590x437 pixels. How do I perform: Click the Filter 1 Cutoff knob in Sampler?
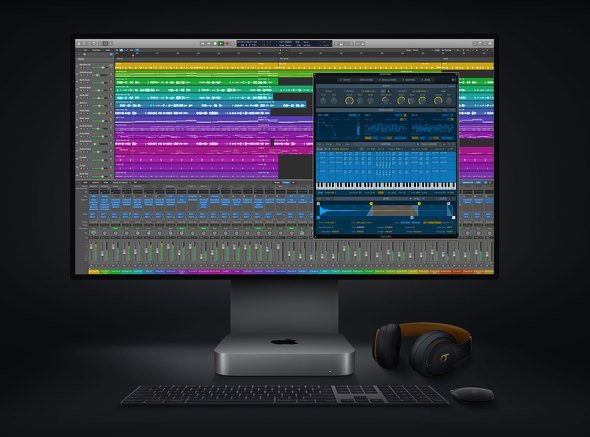tap(350, 100)
